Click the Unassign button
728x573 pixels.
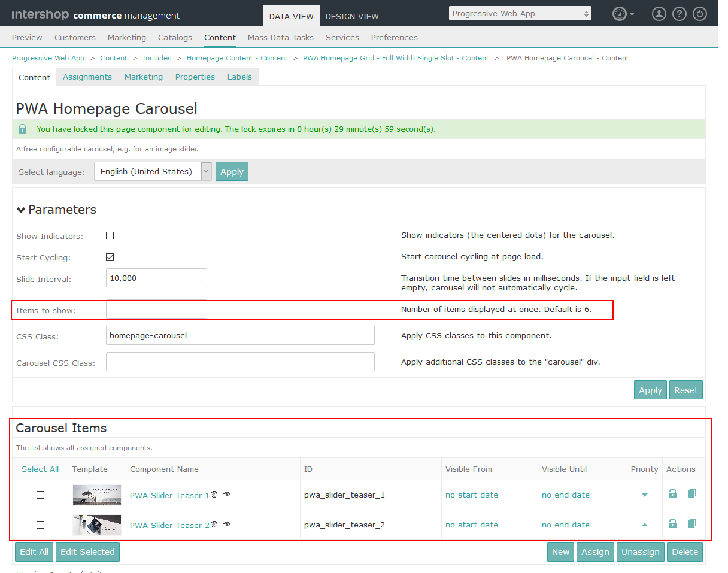(x=640, y=551)
